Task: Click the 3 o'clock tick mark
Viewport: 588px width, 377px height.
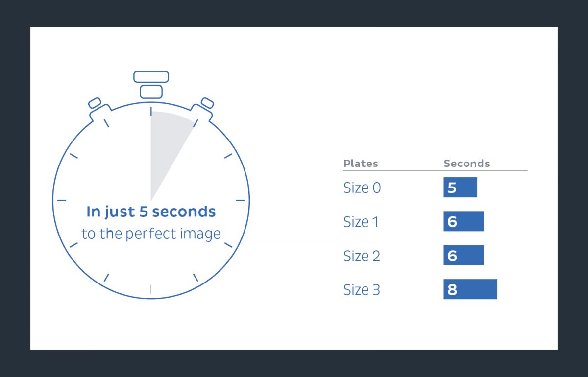Action: 240,201
